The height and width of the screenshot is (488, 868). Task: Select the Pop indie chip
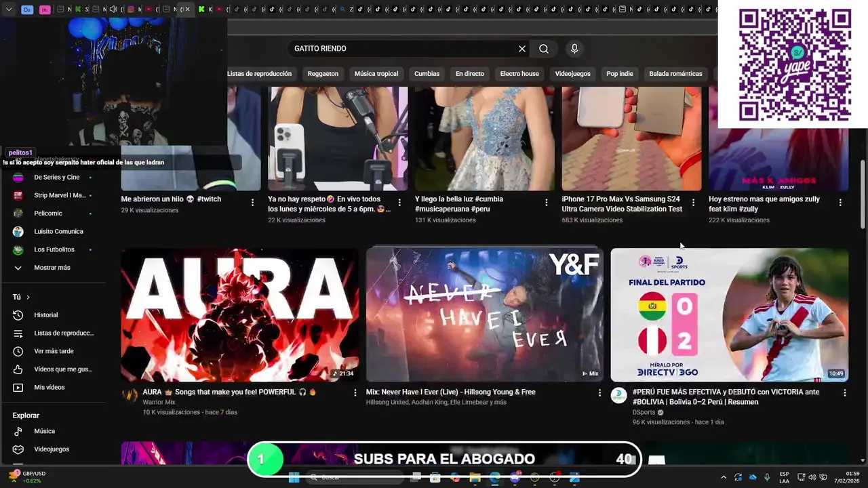[x=620, y=74]
